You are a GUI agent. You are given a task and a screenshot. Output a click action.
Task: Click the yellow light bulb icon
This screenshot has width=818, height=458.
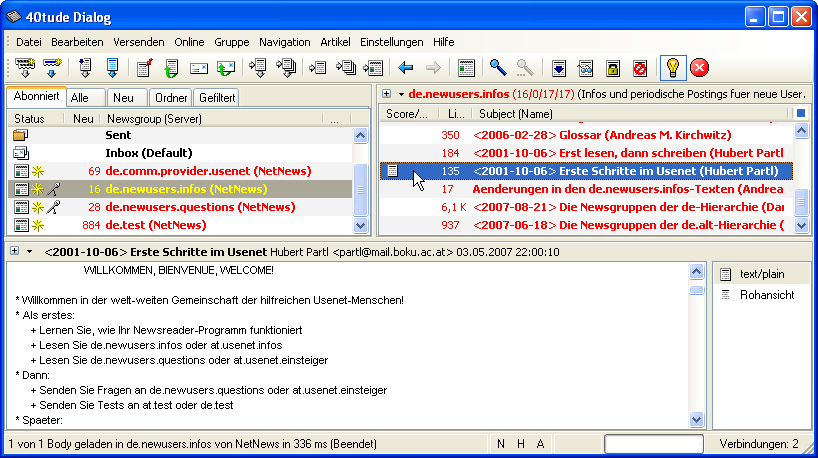(674, 68)
